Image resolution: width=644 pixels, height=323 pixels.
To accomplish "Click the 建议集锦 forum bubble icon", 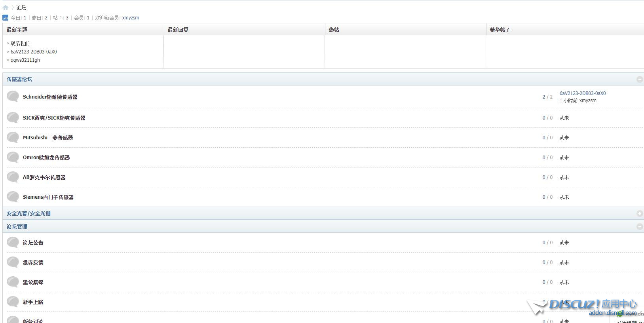I will (13, 282).
